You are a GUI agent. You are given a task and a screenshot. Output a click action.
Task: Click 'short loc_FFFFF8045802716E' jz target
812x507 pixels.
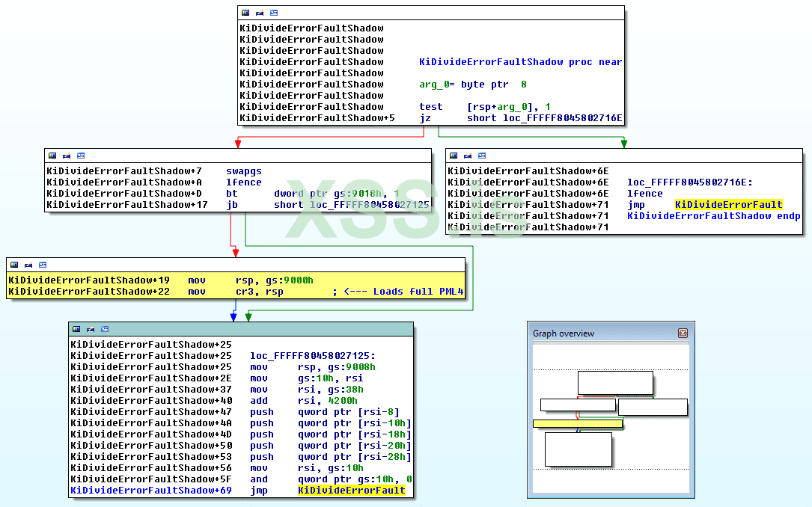(x=544, y=118)
